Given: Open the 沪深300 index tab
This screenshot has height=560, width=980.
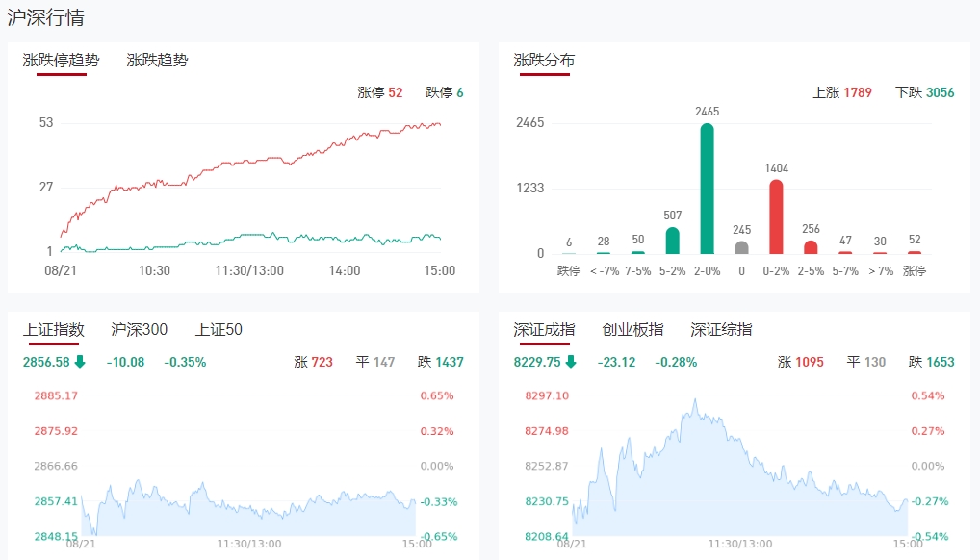Looking at the screenshot, I should point(139,330).
